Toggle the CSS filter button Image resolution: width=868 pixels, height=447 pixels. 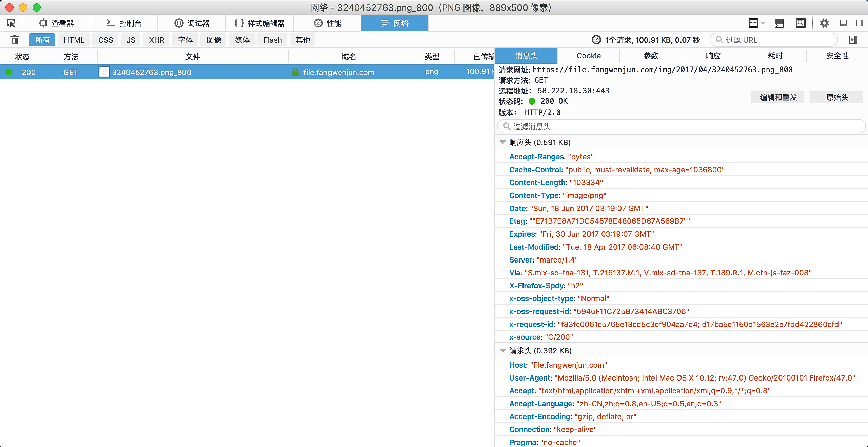click(x=105, y=40)
